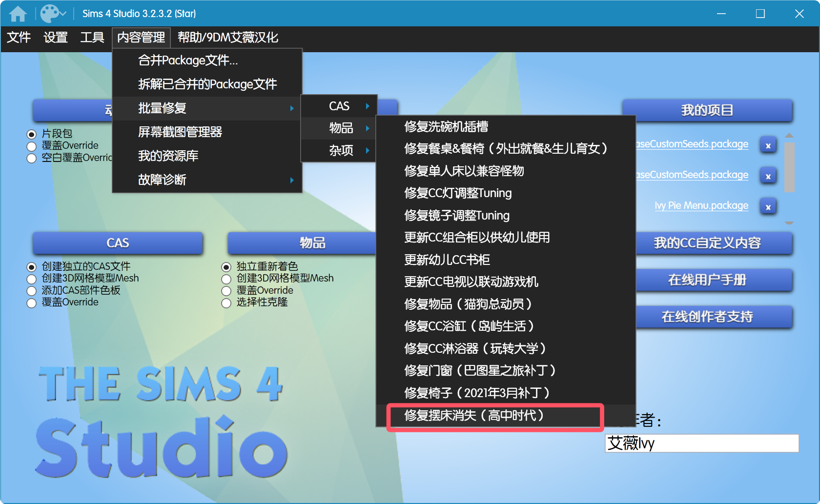
Task: Select 独立重新着色 radio
Action: click(226, 267)
